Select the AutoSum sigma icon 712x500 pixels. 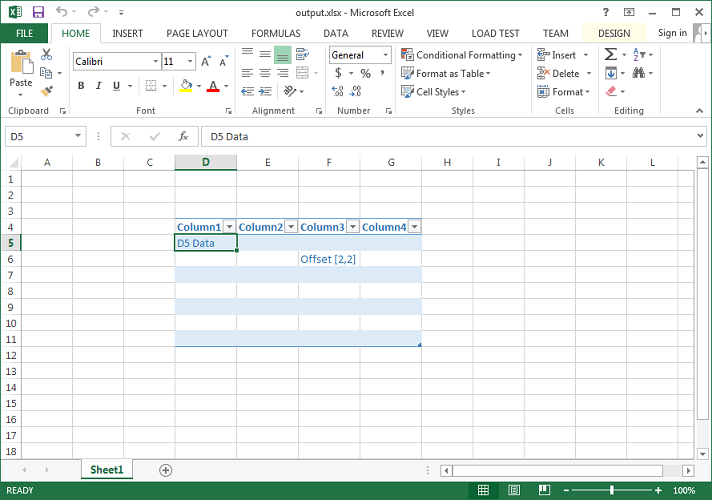pyautogui.click(x=611, y=55)
